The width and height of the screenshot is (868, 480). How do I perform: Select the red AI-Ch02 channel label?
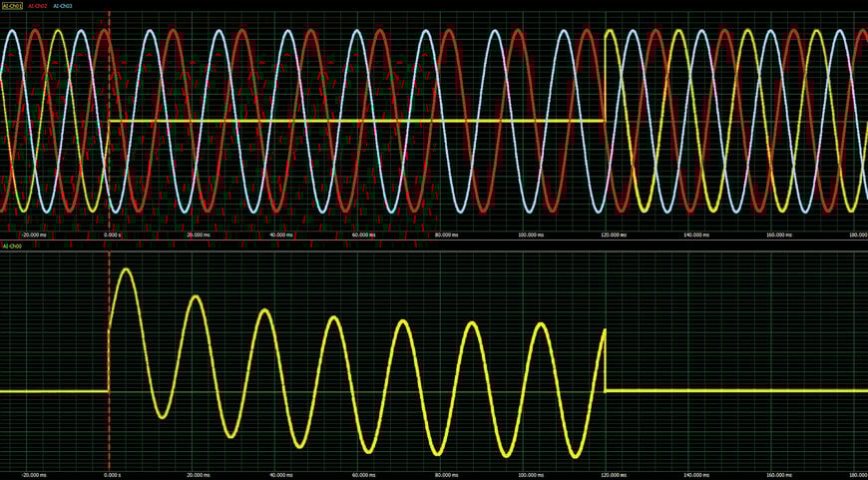point(38,6)
